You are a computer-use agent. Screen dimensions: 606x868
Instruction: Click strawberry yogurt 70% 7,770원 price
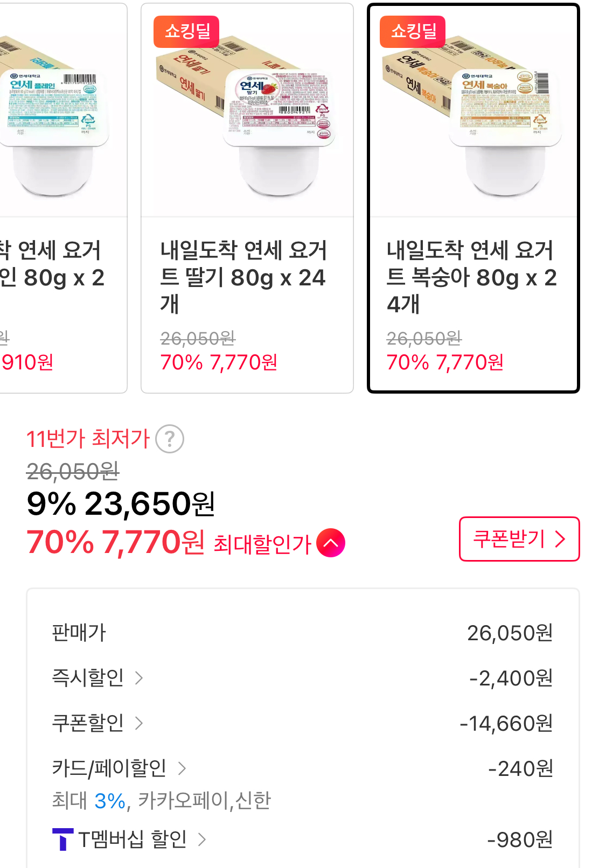(219, 362)
